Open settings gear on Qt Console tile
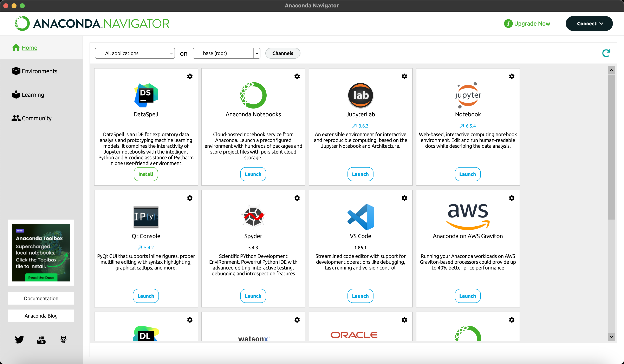 pos(190,198)
